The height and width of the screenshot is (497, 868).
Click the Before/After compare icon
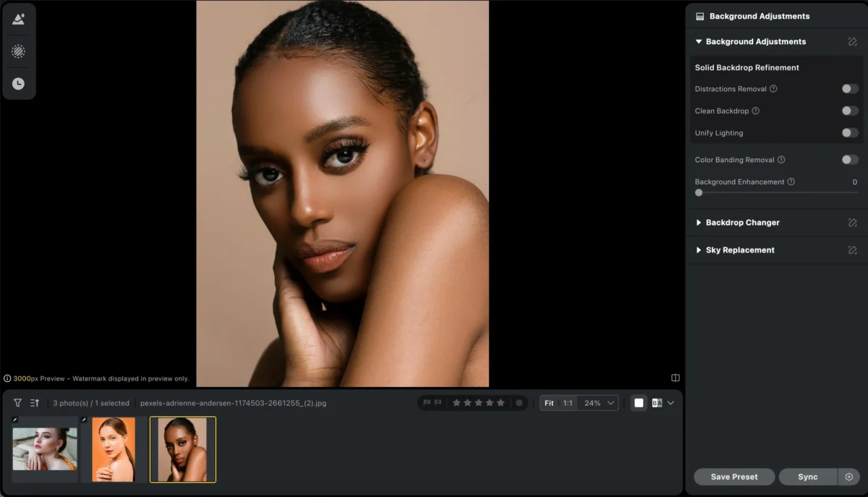coord(657,403)
